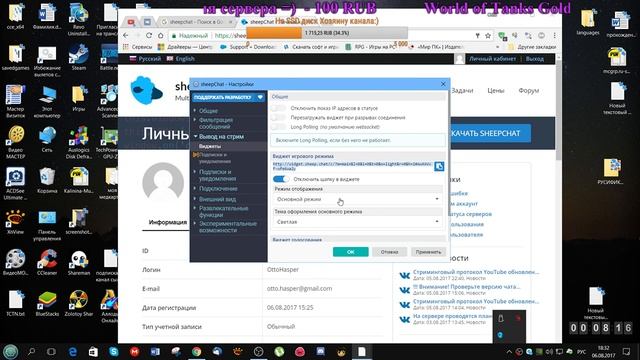640x360 pixels.
Task: Expand 'Внешний вид' sidebar section
Action: [217, 199]
